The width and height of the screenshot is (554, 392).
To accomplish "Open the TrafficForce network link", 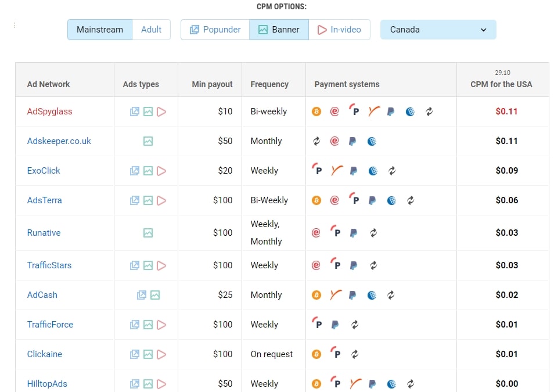I will coord(50,325).
